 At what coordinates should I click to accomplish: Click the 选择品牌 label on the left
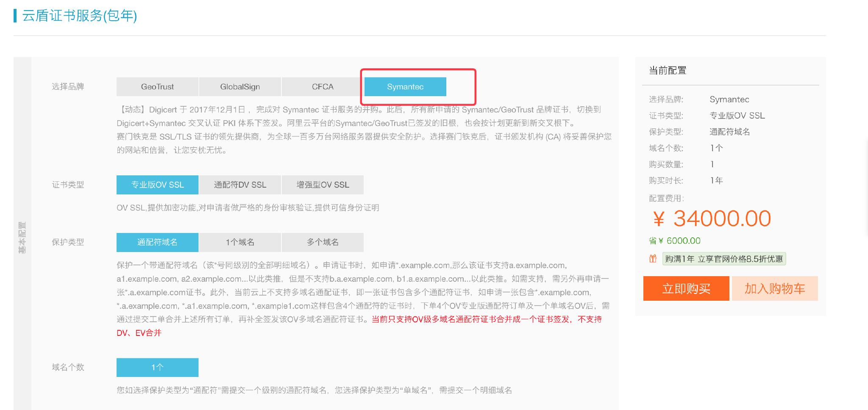click(68, 86)
